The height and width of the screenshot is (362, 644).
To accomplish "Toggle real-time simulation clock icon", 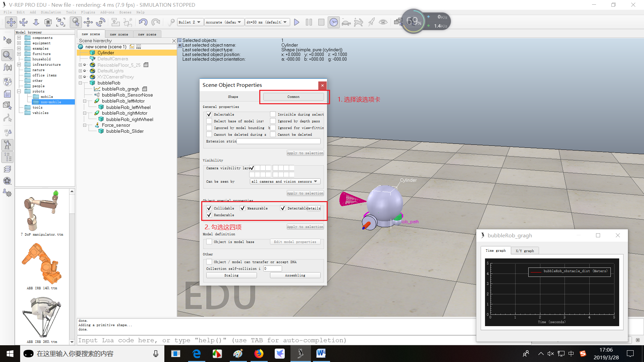I will click(333, 22).
